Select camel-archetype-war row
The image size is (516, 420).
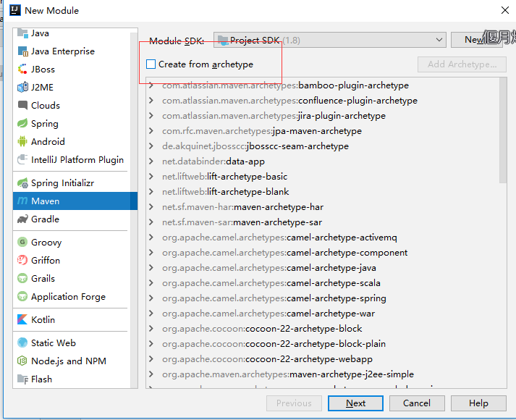tap(323, 314)
